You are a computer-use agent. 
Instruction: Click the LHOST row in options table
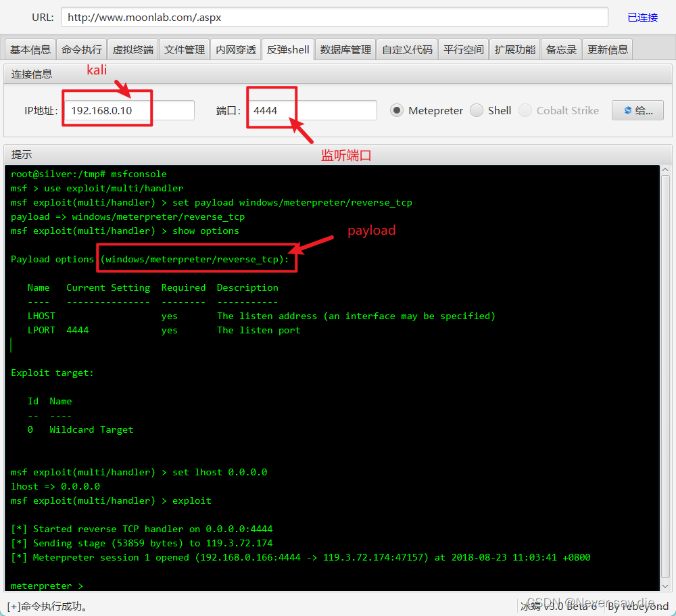261,316
